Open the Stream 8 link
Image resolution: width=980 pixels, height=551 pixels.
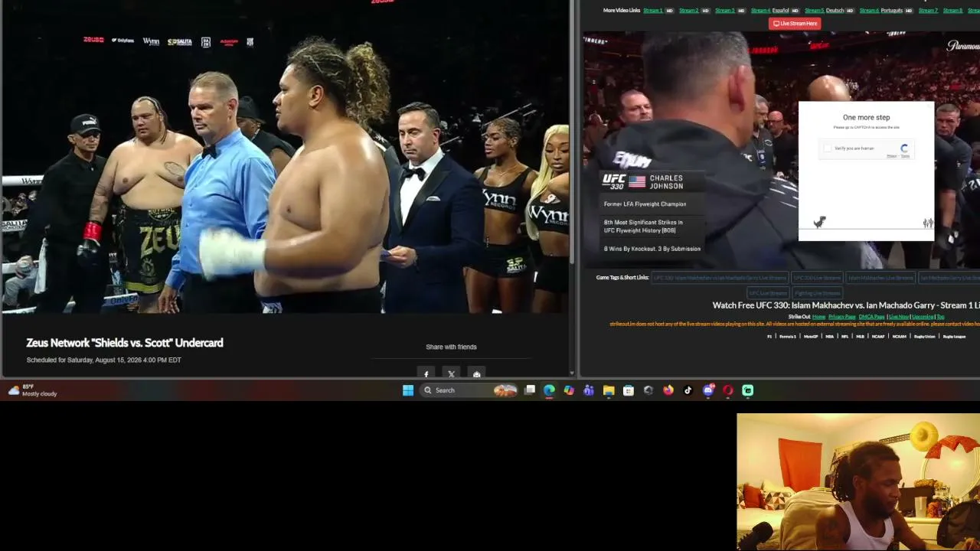tap(952, 11)
